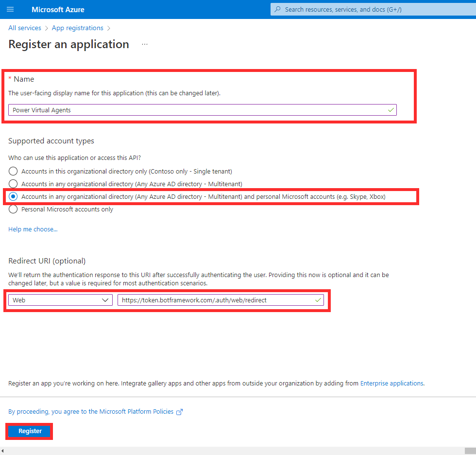Click the Register an application heading

(x=68, y=44)
